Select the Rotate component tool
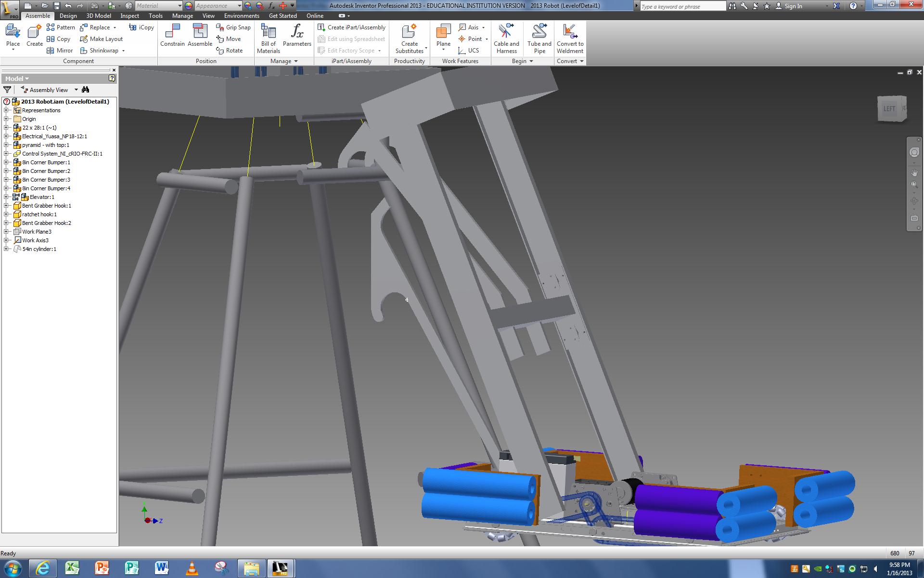 point(230,51)
